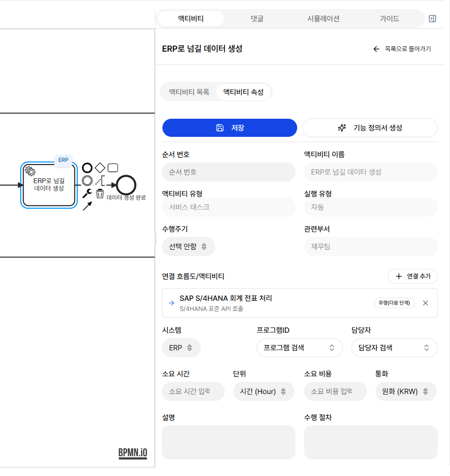Viewport: 450px width, 476px height.
Task: Append end event from context pad
Action: (x=87, y=168)
